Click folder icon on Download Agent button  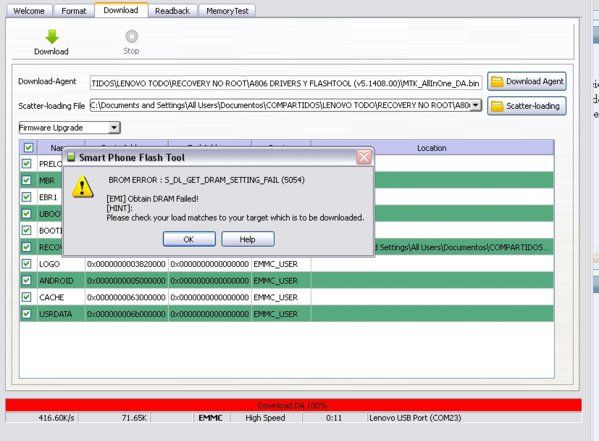(x=497, y=81)
